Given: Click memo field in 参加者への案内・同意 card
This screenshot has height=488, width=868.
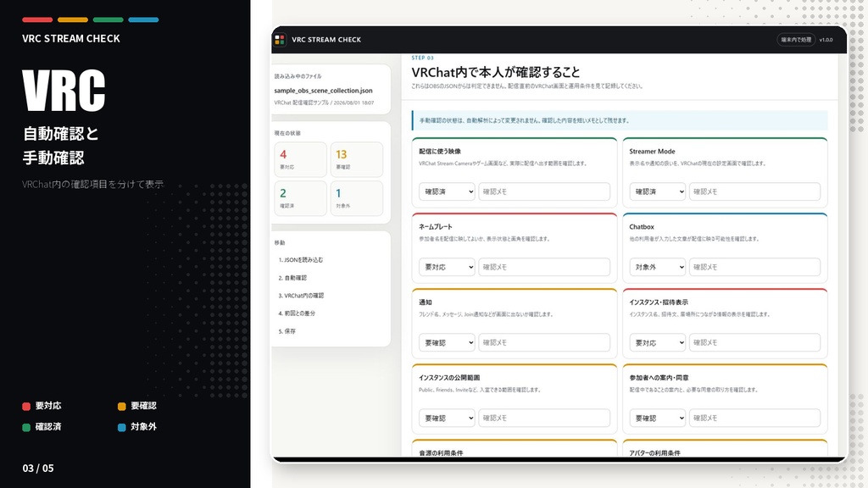Looking at the screenshot, I should click(754, 418).
